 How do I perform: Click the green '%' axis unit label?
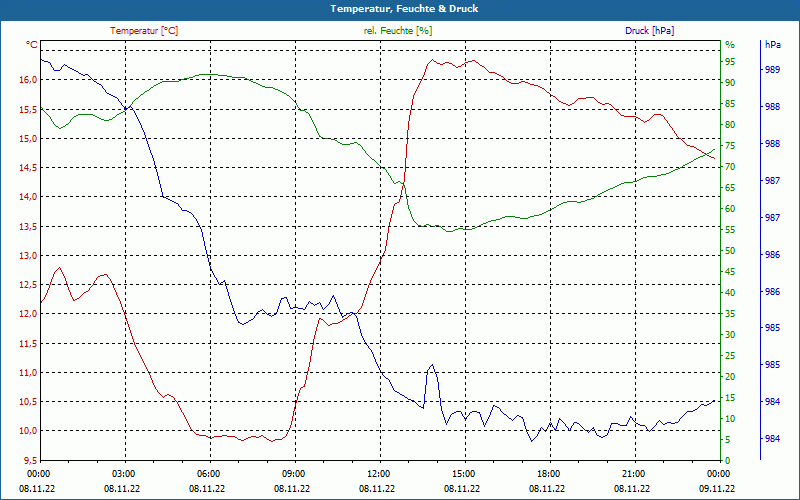click(x=730, y=45)
